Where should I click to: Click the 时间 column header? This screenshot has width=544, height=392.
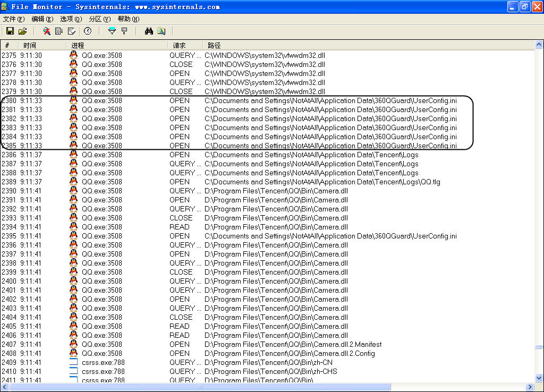click(x=42, y=45)
